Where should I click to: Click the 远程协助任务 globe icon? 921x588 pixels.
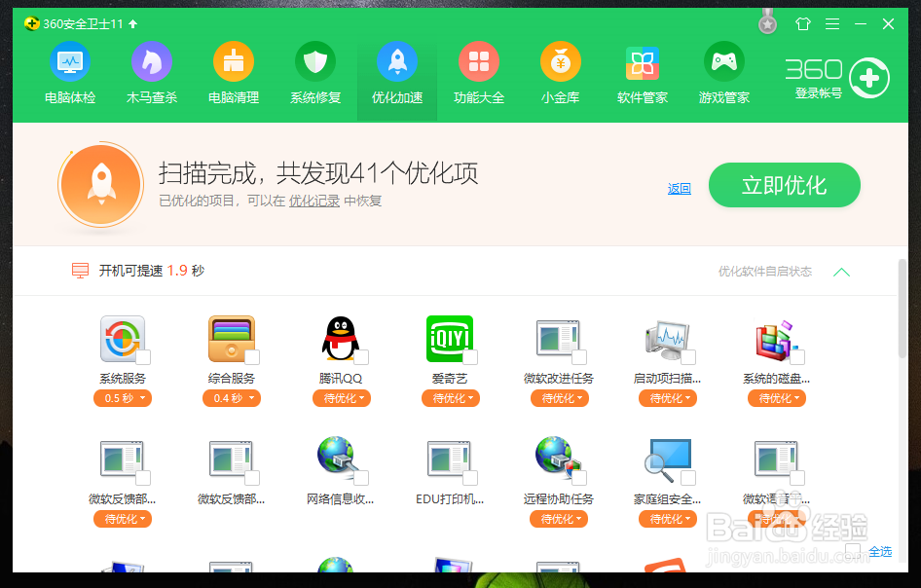[x=558, y=459]
